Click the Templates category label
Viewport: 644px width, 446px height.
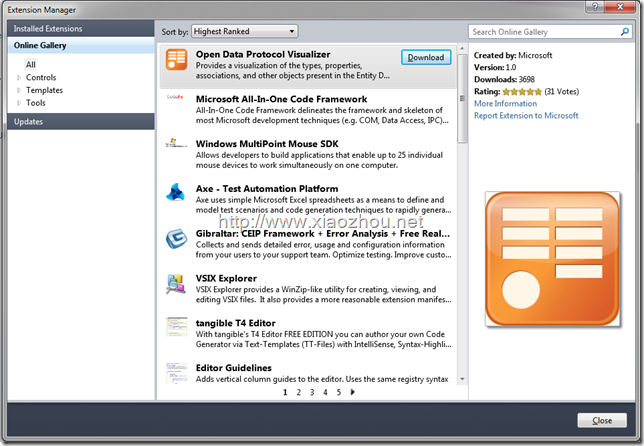pos(44,90)
